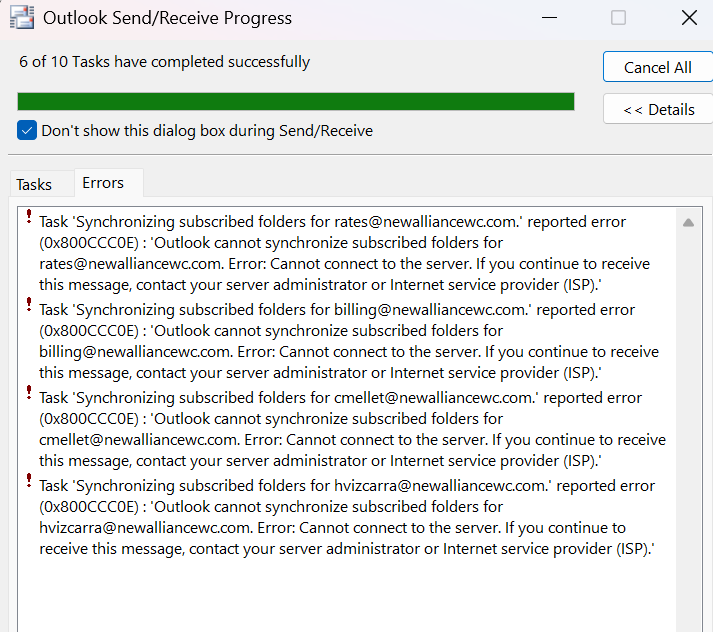Close the Send/Receive Progress dialog
Screen dimensions: 713x632
coord(689,18)
